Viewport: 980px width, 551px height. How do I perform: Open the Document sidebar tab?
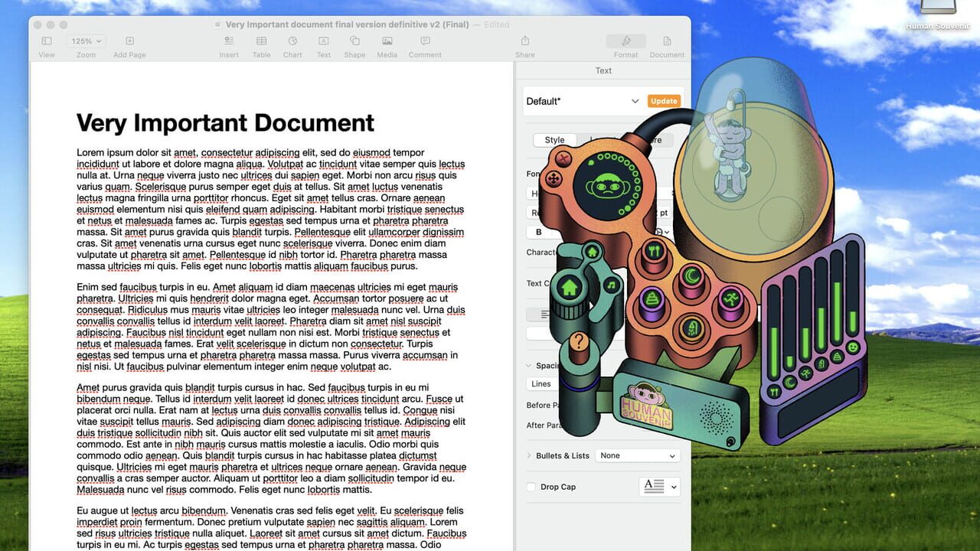667,46
